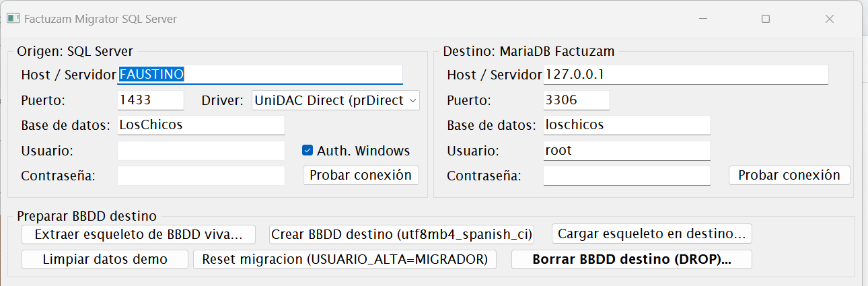868x286 pixels.
Task: Minimize the Factuzam Migrator window
Action: coord(704,19)
